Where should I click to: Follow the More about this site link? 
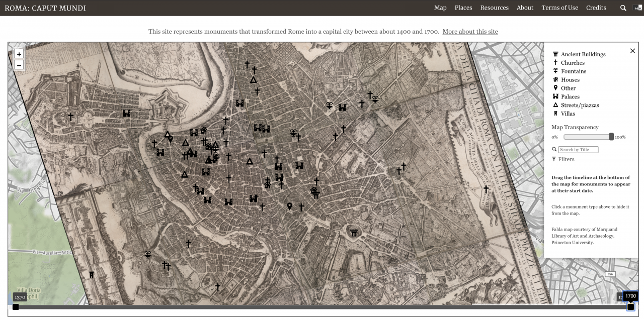(470, 32)
